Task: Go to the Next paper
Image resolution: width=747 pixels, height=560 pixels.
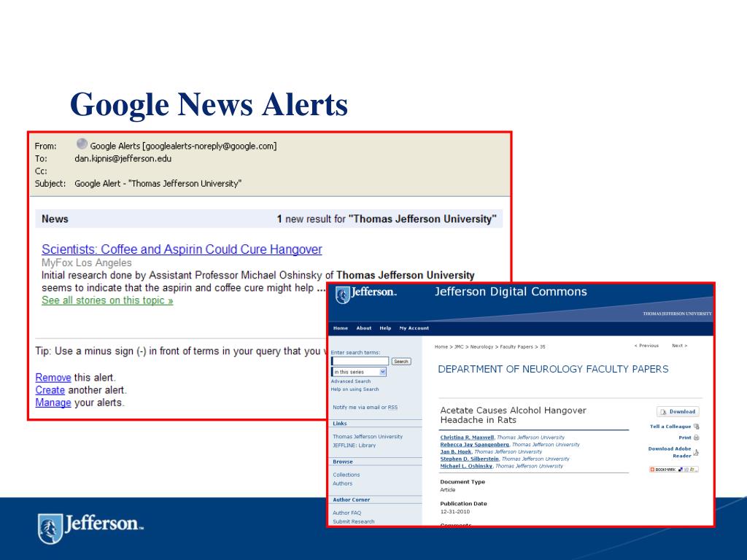Action: click(x=679, y=346)
